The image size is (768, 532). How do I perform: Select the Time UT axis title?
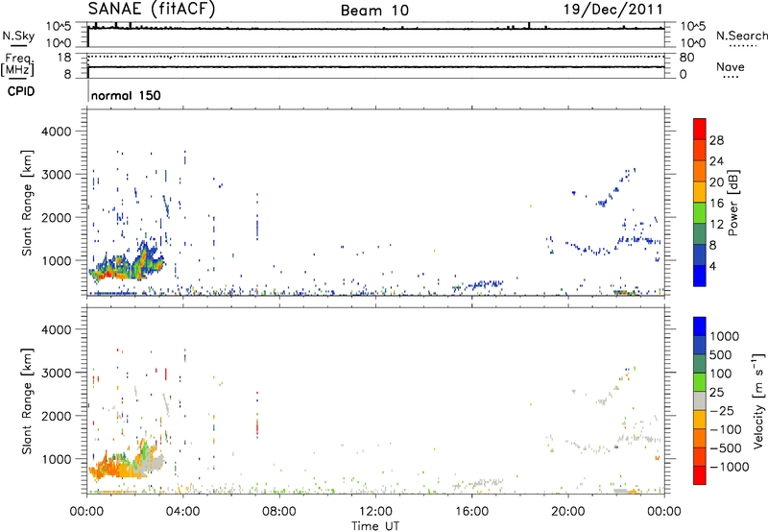pyautogui.click(x=375, y=526)
